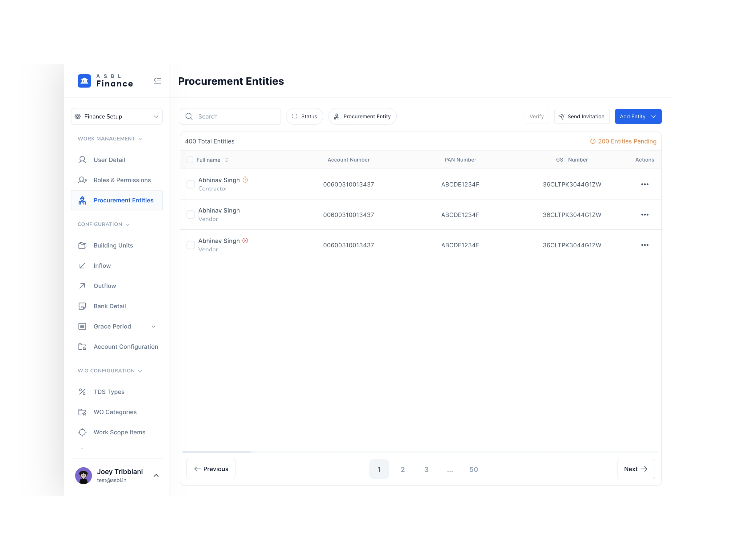736x560 pixels.
Task: Click the Grace Period list icon
Action: (x=82, y=326)
